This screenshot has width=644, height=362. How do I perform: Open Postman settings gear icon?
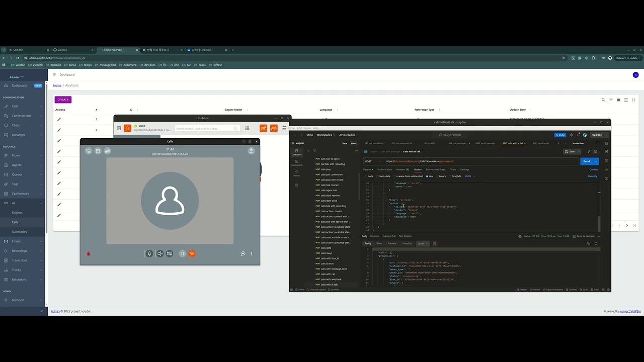571,135
